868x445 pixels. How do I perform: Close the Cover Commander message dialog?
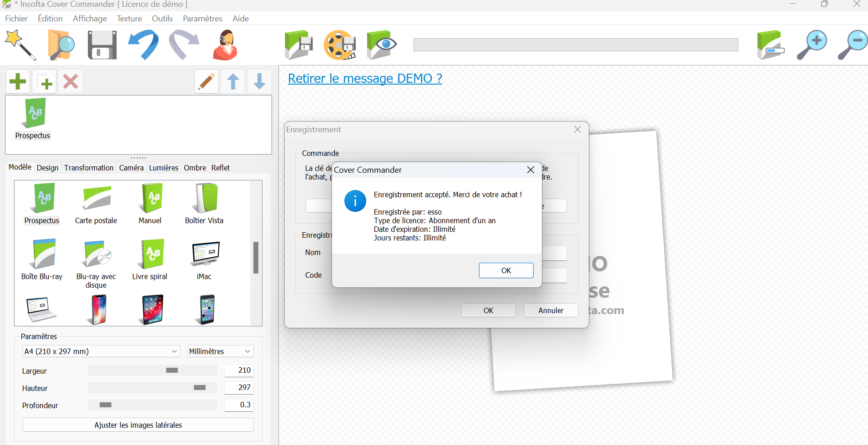[x=530, y=170]
